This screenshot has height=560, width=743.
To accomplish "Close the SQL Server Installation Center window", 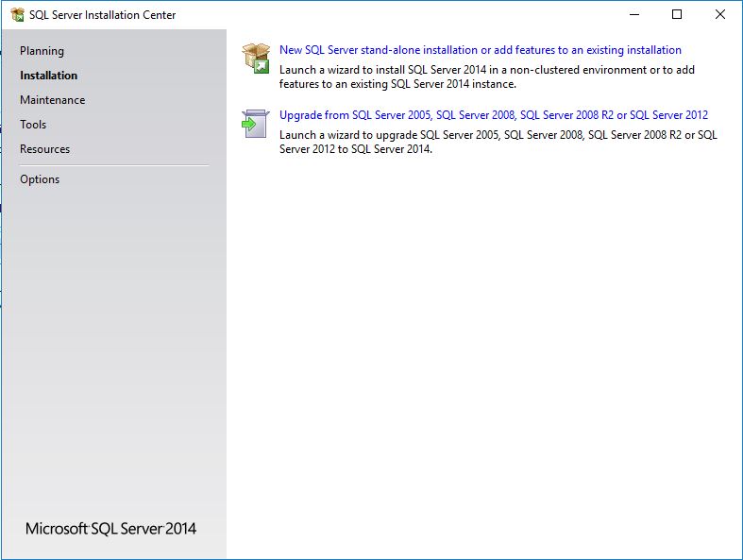I will (x=720, y=15).
